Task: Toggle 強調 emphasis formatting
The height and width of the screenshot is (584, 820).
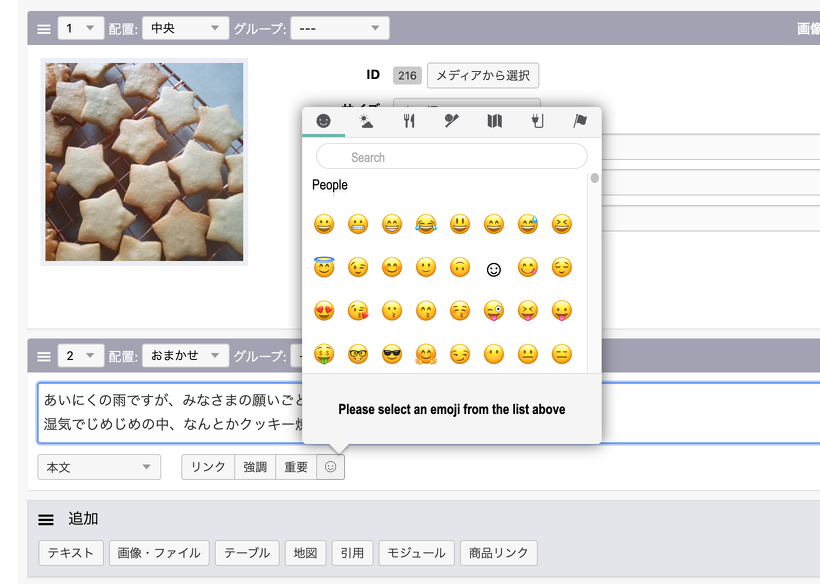Action: coord(255,467)
